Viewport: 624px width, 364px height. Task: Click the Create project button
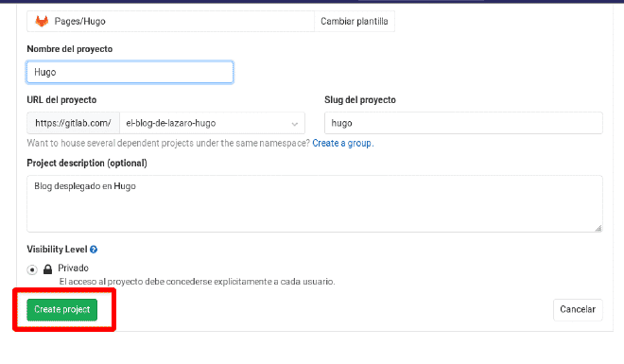click(62, 309)
